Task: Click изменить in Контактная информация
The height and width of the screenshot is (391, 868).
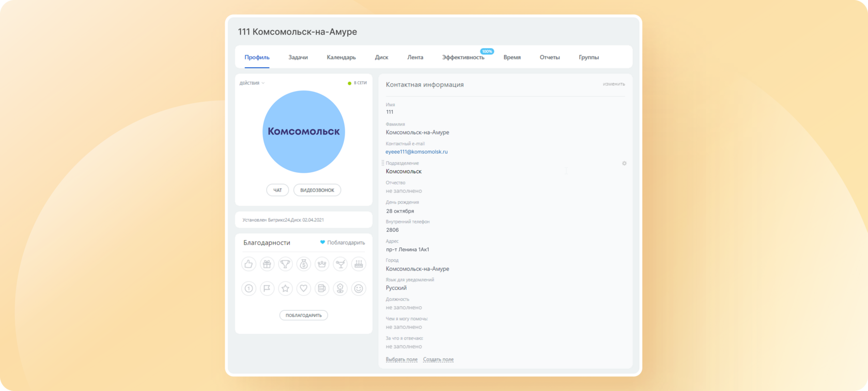Action: click(614, 84)
